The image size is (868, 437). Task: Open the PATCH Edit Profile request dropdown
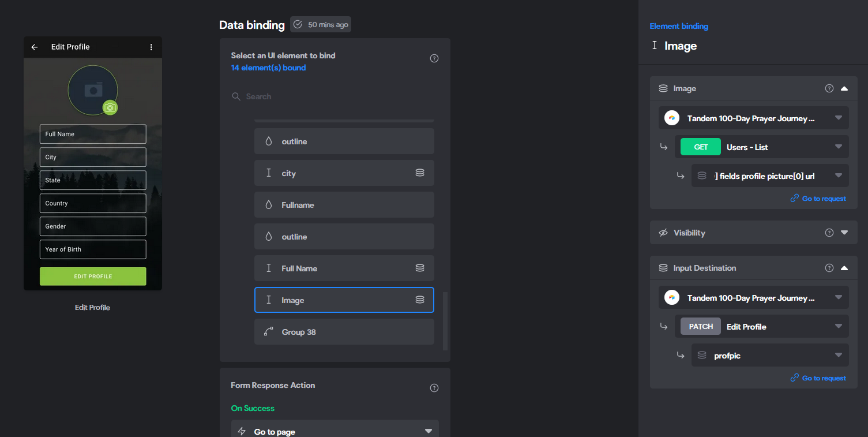762,326
